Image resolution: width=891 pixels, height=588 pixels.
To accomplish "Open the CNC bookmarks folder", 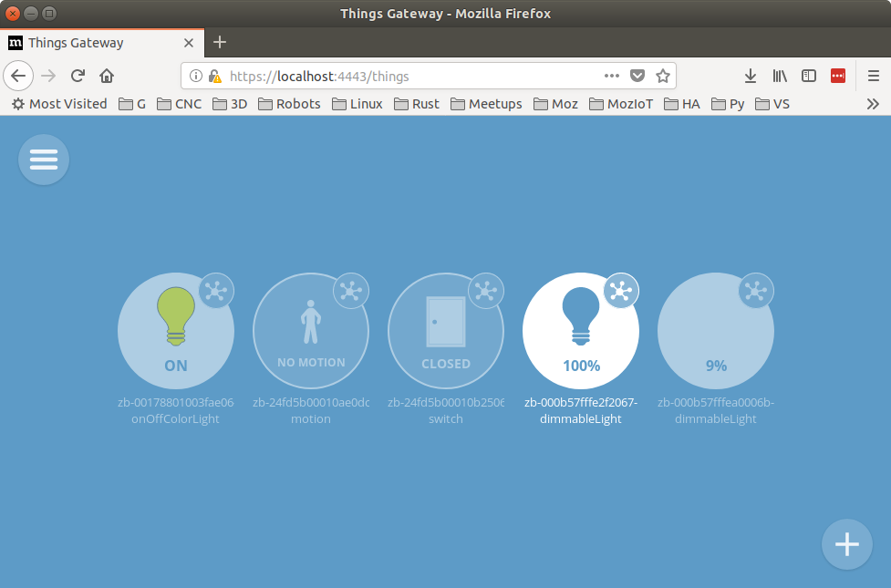I will click(x=180, y=104).
